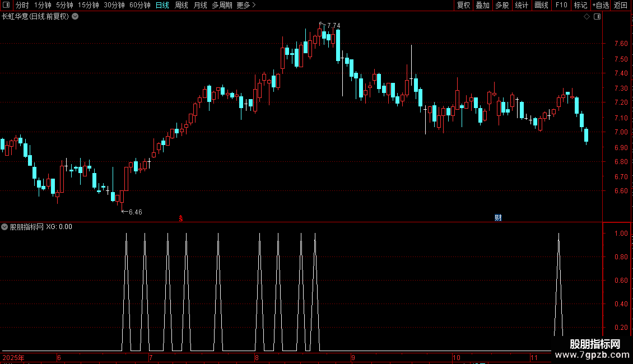Click the 财 financial report marker

[498, 218]
